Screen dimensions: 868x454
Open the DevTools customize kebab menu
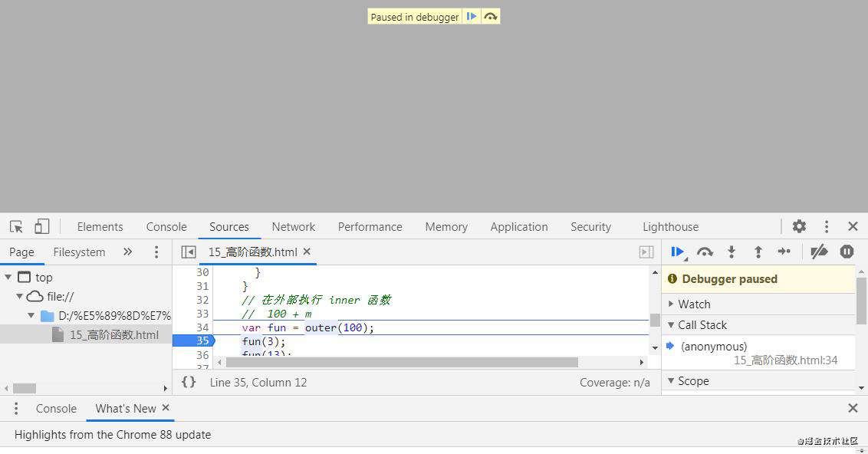[x=827, y=226]
